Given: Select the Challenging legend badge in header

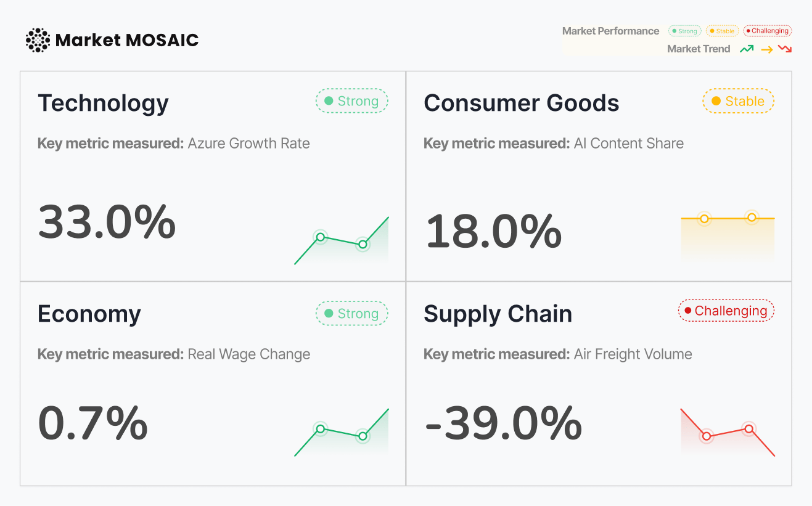Looking at the screenshot, I should [x=767, y=31].
